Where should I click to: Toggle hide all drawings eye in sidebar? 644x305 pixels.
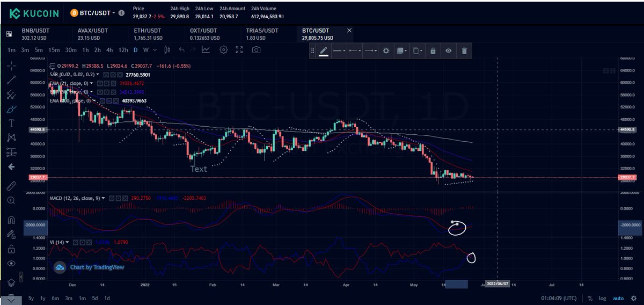(11, 264)
